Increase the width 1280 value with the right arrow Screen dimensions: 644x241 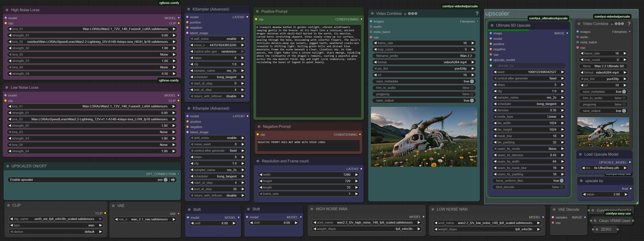pyautogui.click(x=356, y=175)
